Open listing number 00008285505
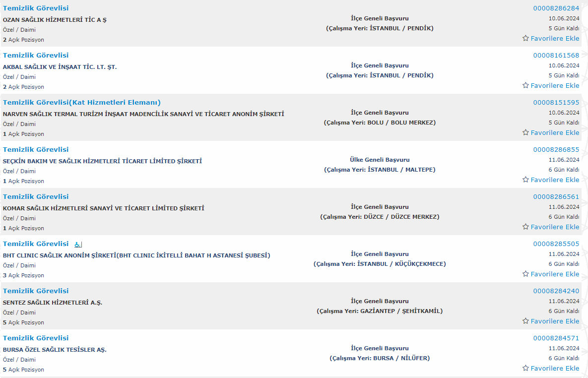588x378 pixels. pos(556,244)
